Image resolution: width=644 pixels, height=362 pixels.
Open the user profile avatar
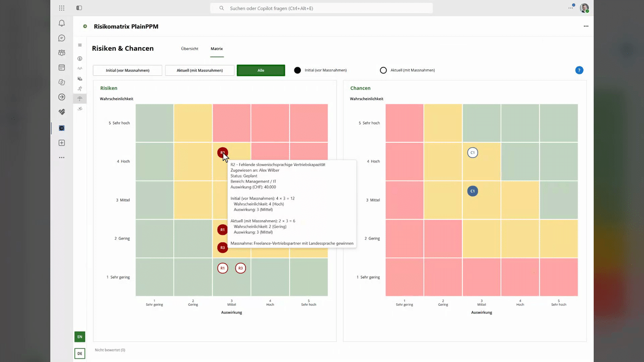pos(584,8)
